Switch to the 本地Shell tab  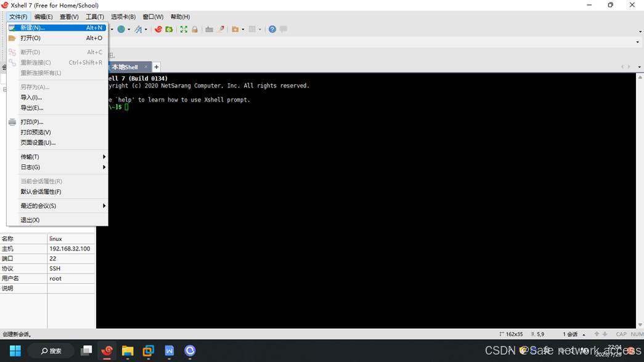pyautogui.click(x=125, y=67)
